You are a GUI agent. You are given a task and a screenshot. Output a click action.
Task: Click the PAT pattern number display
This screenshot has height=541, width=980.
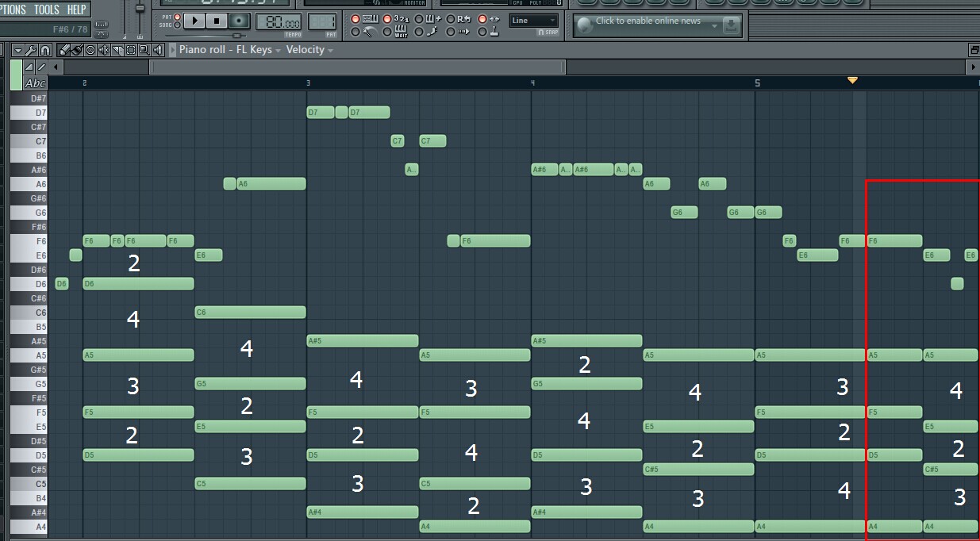322,22
